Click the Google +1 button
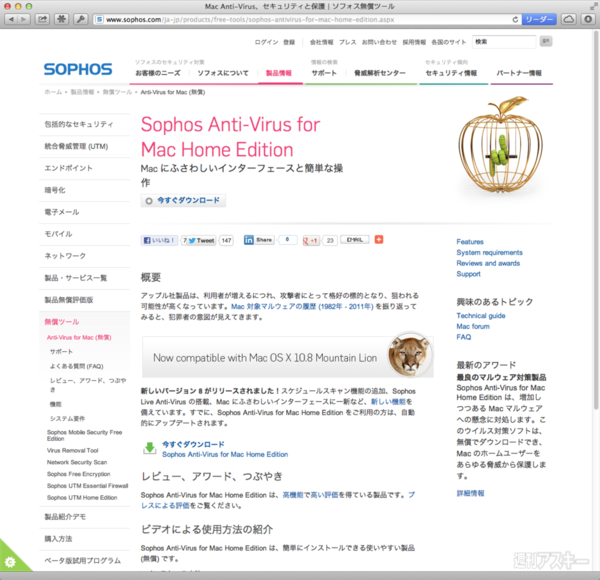This screenshot has width=600, height=580. (x=311, y=240)
